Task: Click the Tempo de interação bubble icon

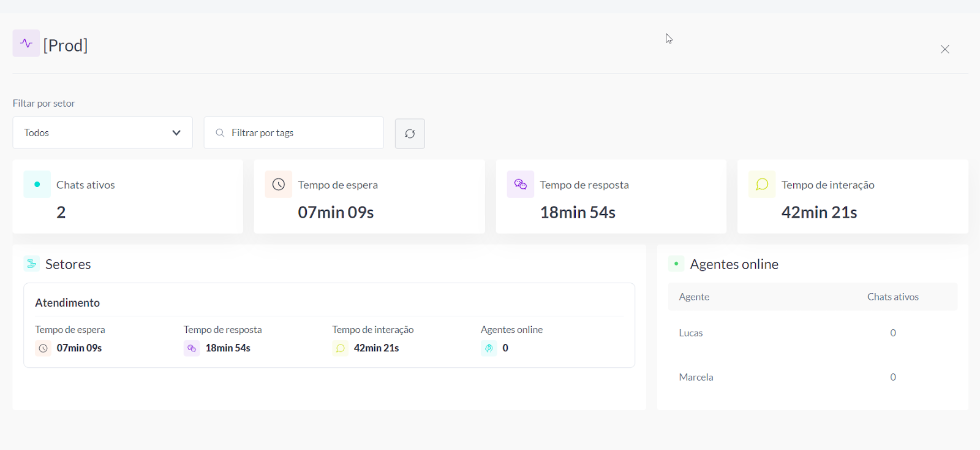Action: point(762,185)
